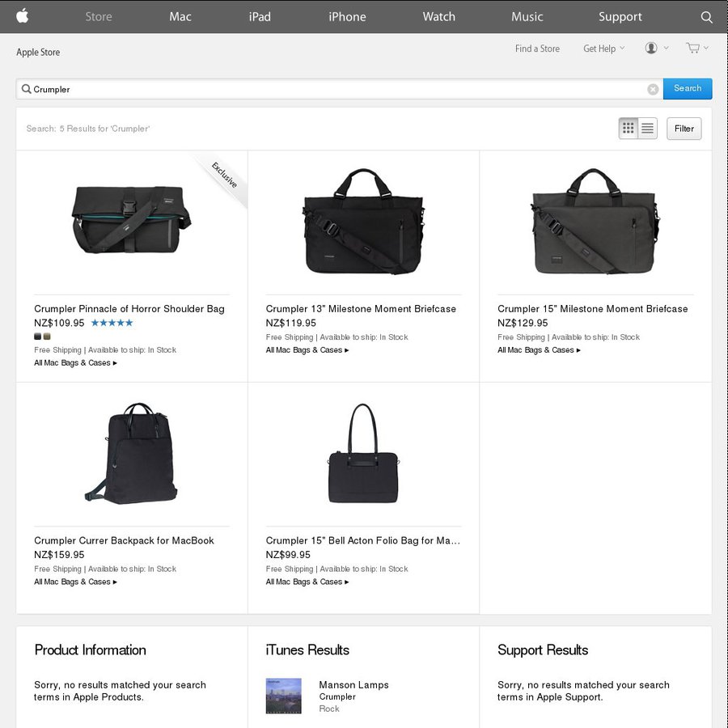This screenshot has width=728, height=728.
Task: Click the Exclusive ribbon on Pinnacle bag
Action: (x=224, y=175)
